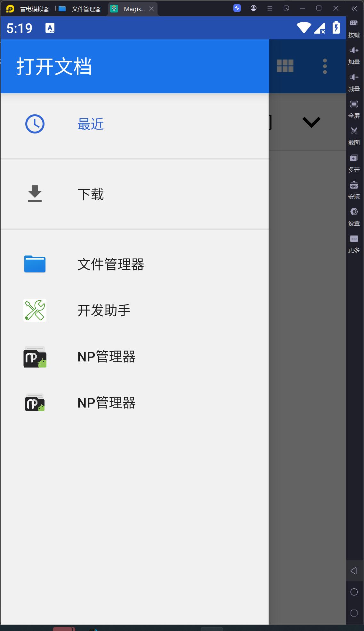The width and height of the screenshot is (364, 631).
Task: Select the second NP管理器 entry
Action: coord(134,403)
